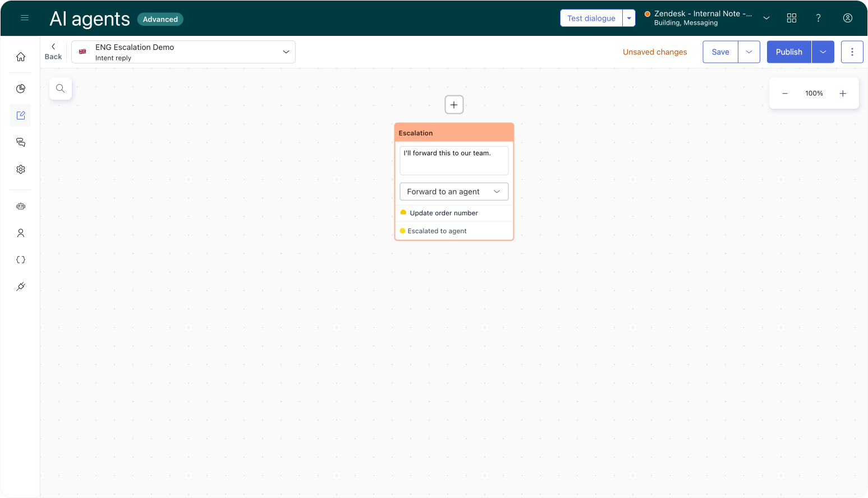Open the analytics pie chart icon
Viewport: 868px width, 498px height.
21,89
